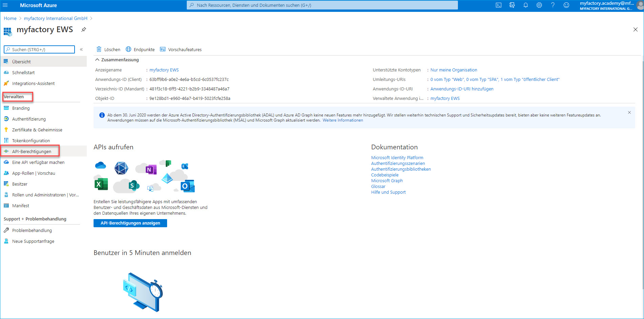This screenshot has height=319, width=644.
Task: Click Löschen in the command bar
Action: pyautogui.click(x=108, y=49)
